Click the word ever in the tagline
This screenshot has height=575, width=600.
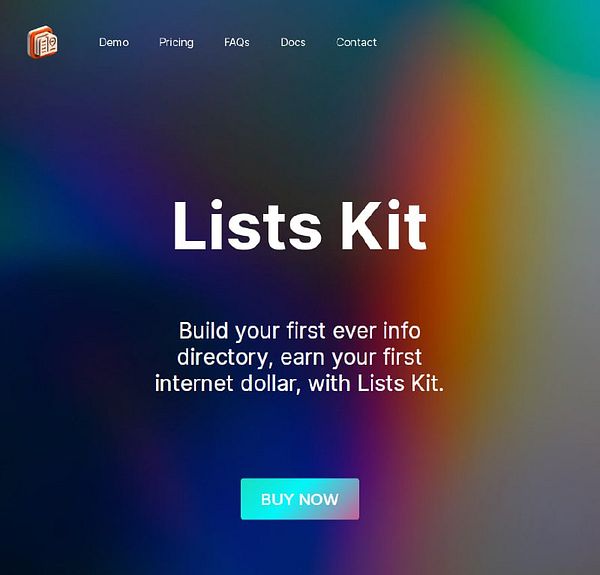point(354,331)
